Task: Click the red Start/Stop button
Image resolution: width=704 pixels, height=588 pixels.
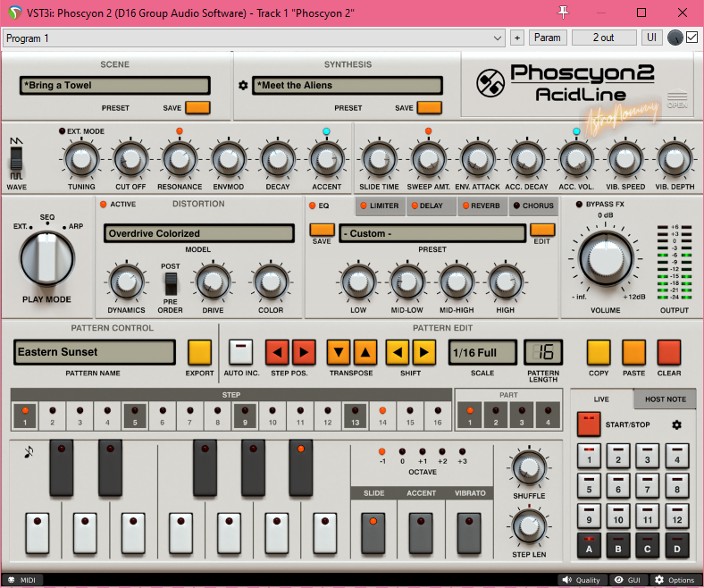Action: click(589, 424)
